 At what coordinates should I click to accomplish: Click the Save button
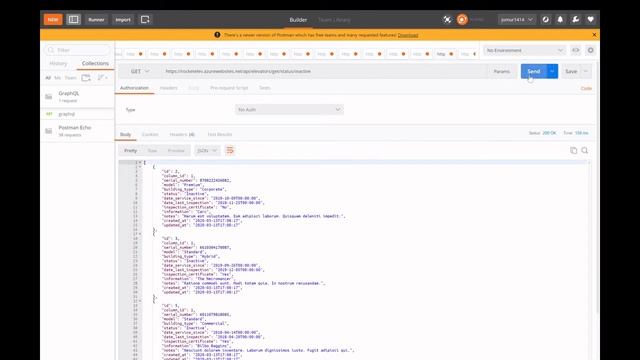tap(571, 71)
